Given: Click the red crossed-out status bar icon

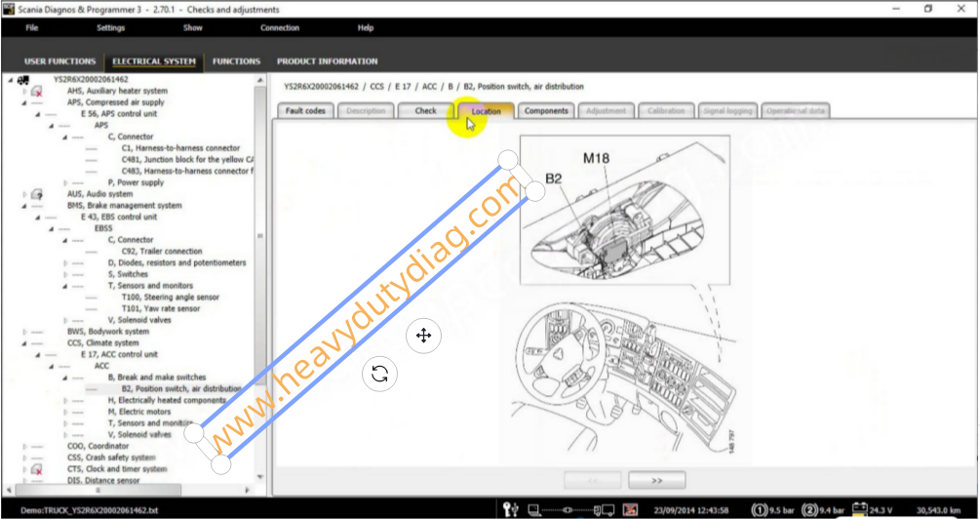Looking at the screenshot, I should click(x=630, y=509).
